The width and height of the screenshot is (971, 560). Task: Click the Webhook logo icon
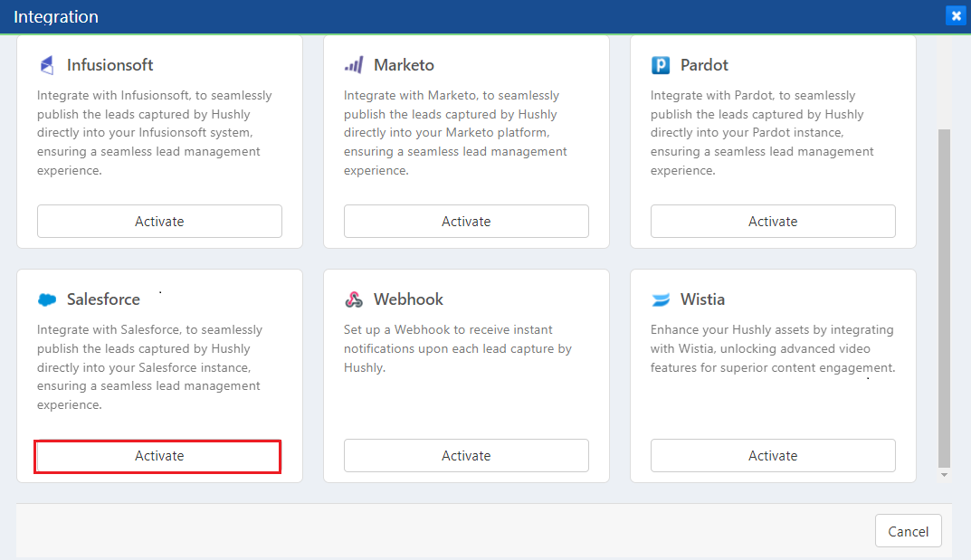pyautogui.click(x=354, y=299)
